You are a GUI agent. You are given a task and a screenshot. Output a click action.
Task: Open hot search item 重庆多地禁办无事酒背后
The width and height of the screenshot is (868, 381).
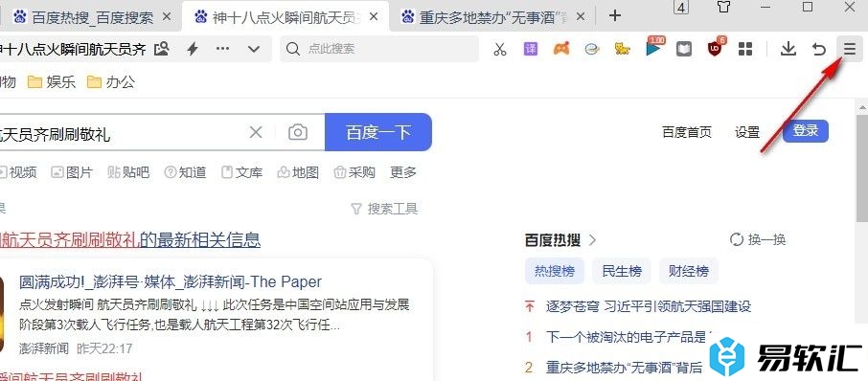click(x=624, y=368)
